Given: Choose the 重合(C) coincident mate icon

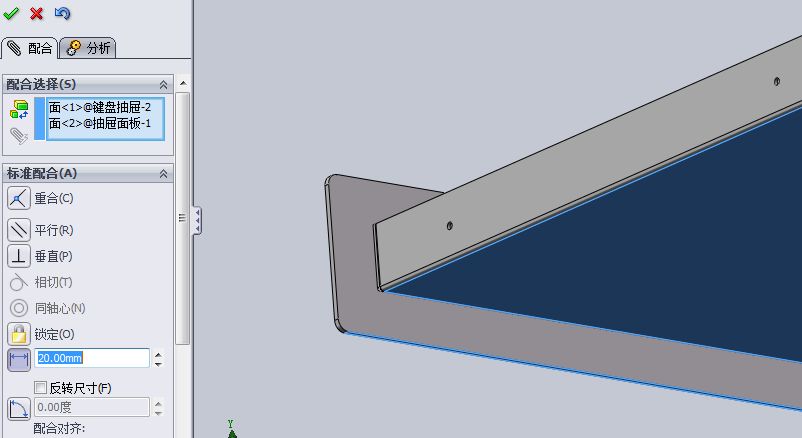Looking at the screenshot, I should tap(19, 199).
